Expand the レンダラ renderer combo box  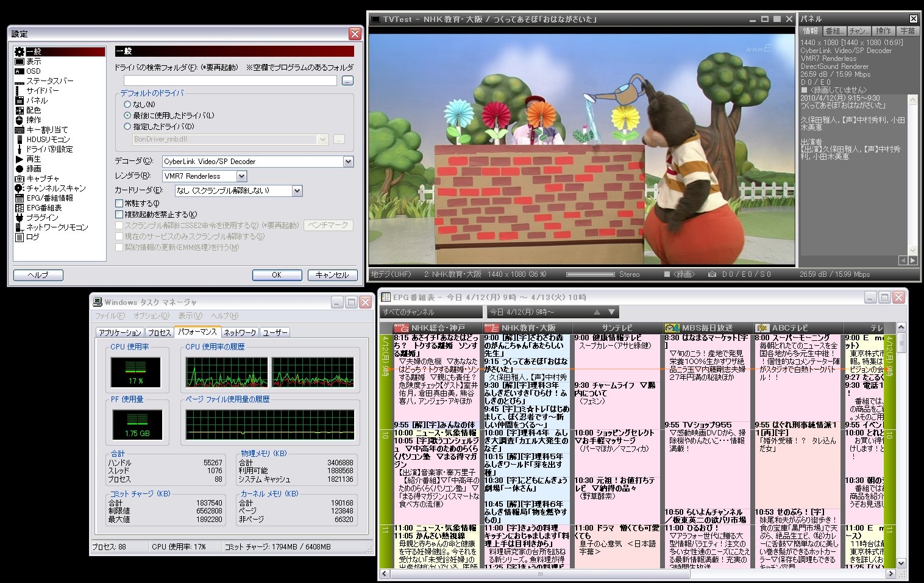(241, 176)
